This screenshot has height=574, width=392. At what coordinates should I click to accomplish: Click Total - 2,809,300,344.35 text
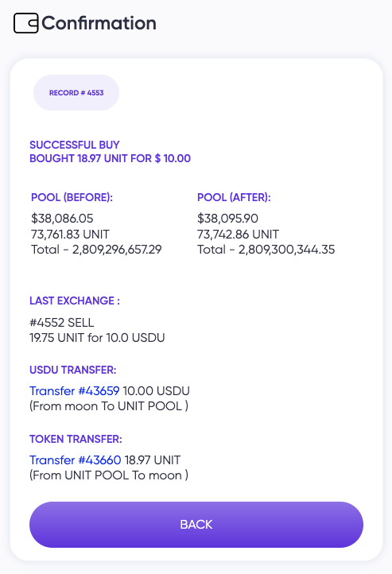coord(266,250)
